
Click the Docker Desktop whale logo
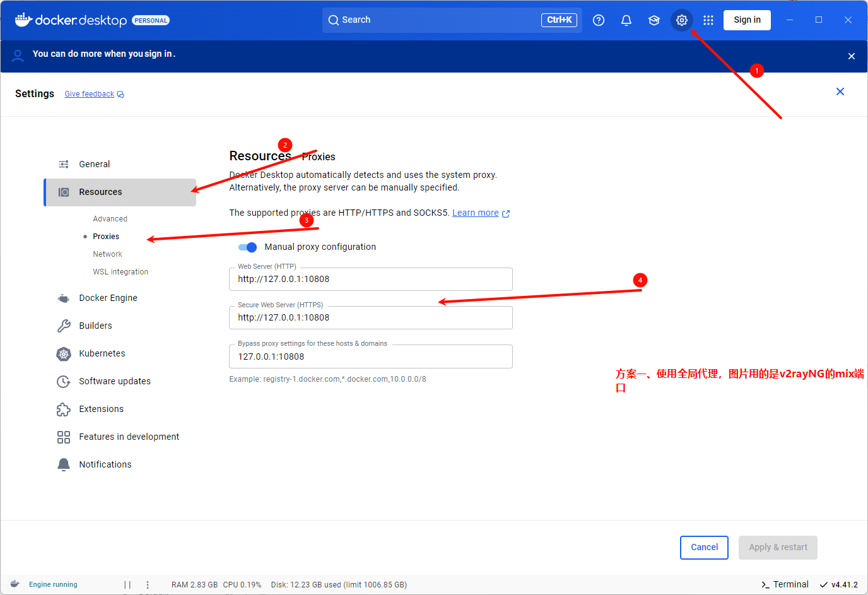click(23, 20)
